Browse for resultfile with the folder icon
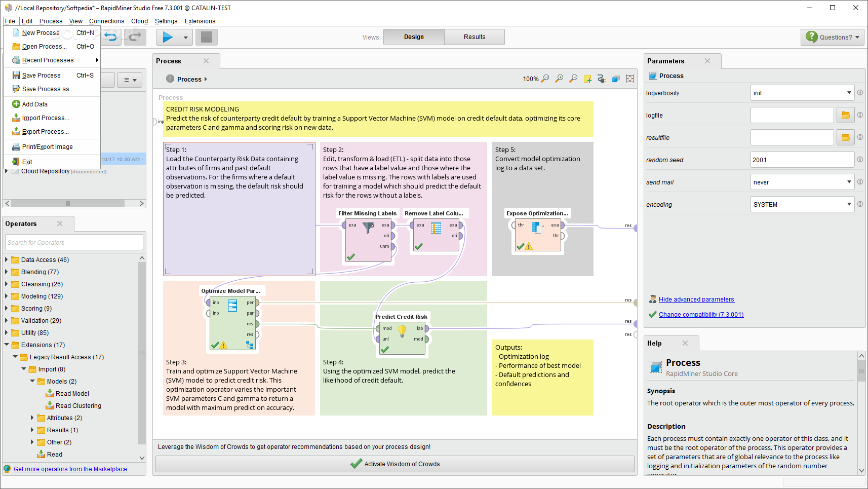Viewport: 868px width, 489px height. point(845,137)
